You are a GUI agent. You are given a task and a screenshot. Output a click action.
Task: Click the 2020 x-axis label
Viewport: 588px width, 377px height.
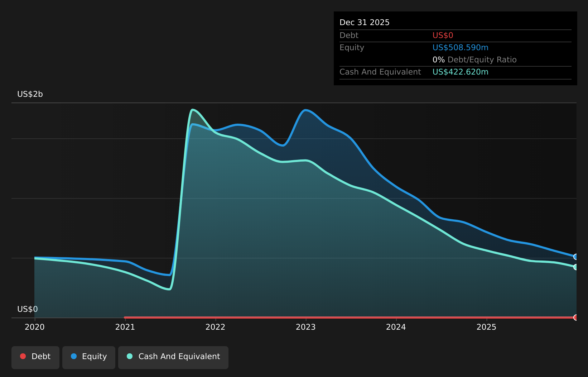tap(35, 327)
